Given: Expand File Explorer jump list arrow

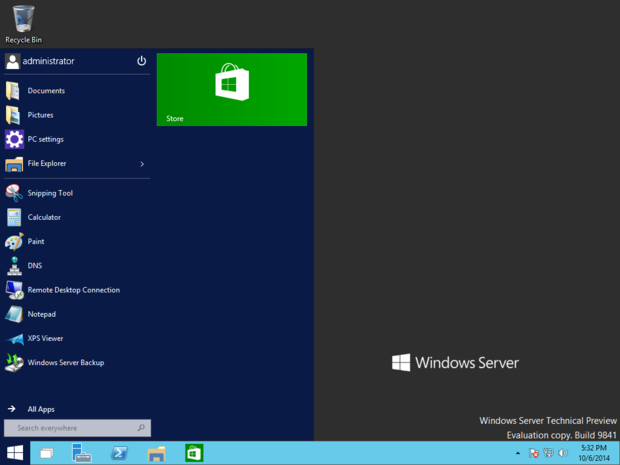Looking at the screenshot, I should tap(142, 164).
